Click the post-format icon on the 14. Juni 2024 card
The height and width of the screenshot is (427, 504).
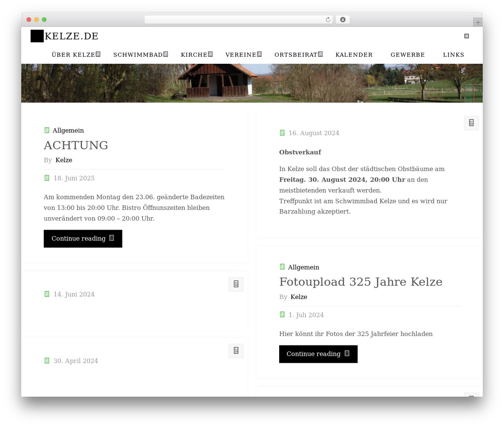pos(236,284)
